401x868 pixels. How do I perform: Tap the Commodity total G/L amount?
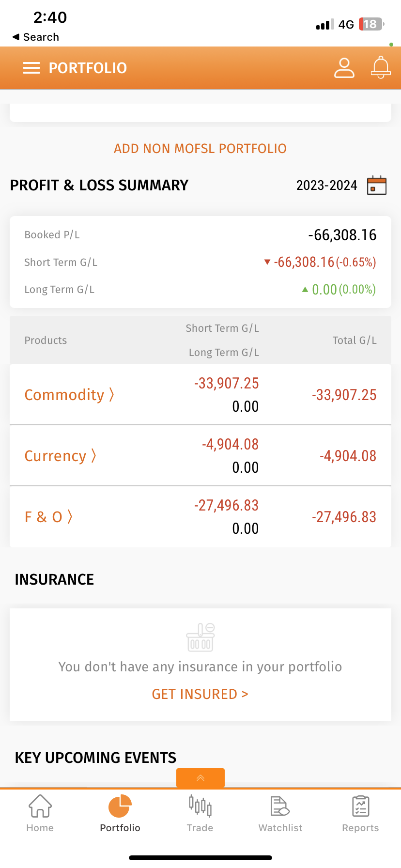point(344,395)
